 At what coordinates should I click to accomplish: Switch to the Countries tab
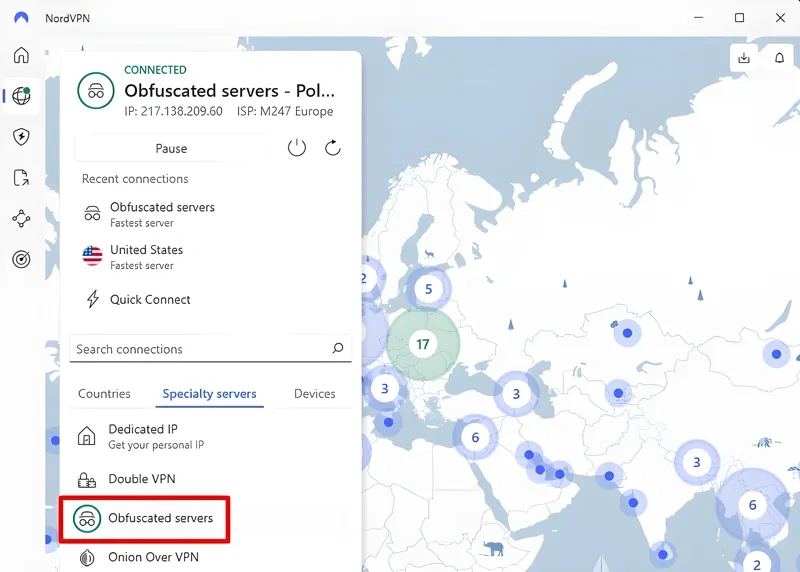pos(105,393)
